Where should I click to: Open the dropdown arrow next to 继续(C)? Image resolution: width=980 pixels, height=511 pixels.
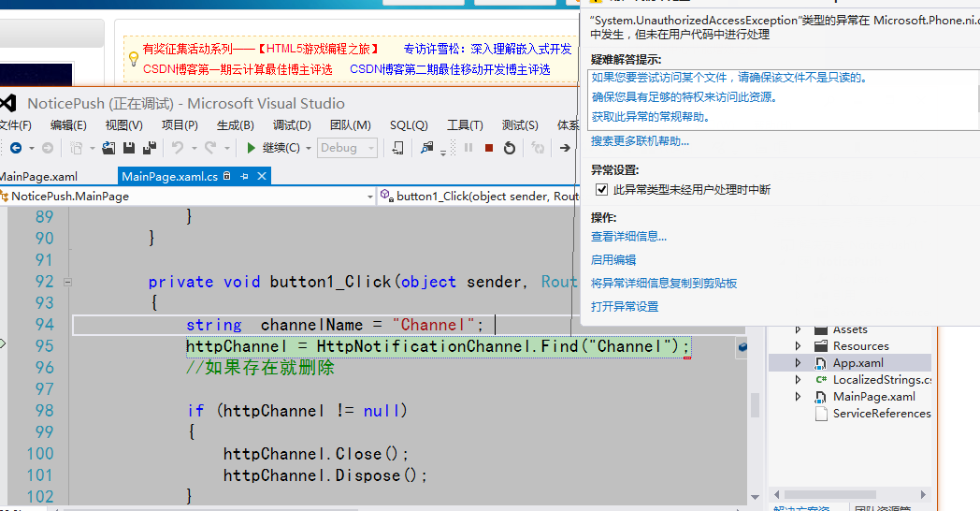[x=309, y=149]
